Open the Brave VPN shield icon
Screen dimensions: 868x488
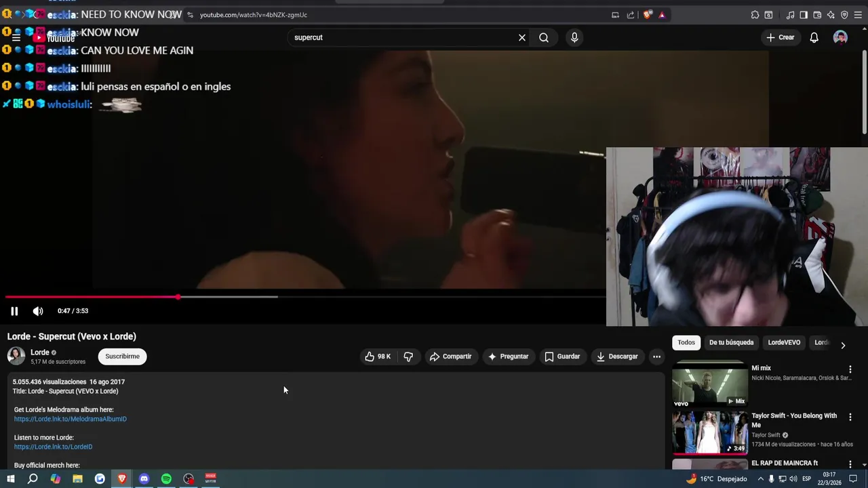coord(844,15)
